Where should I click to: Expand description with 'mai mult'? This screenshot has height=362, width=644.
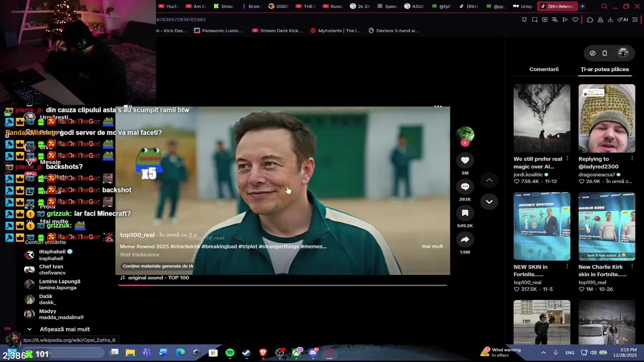click(432, 246)
